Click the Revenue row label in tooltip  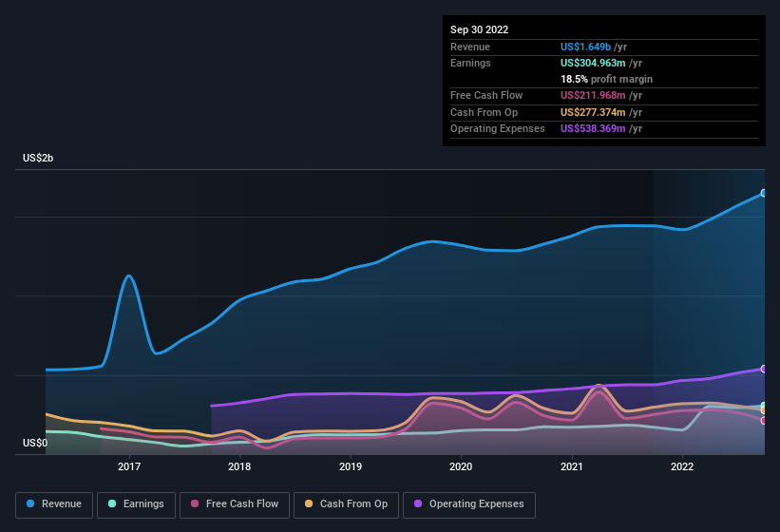(x=470, y=47)
